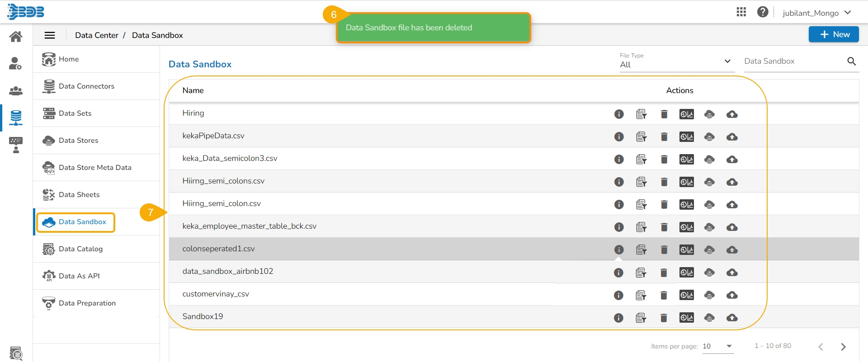The width and height of the screenshot is (868, 362).
Task: Open info for the Hiring file
Action: click(x=619, y=114)
